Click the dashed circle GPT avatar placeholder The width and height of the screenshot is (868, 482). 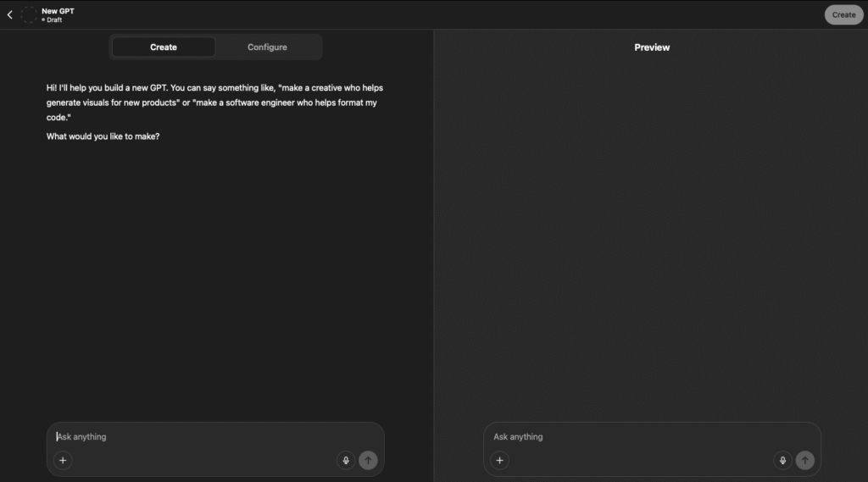coord(29,14)
